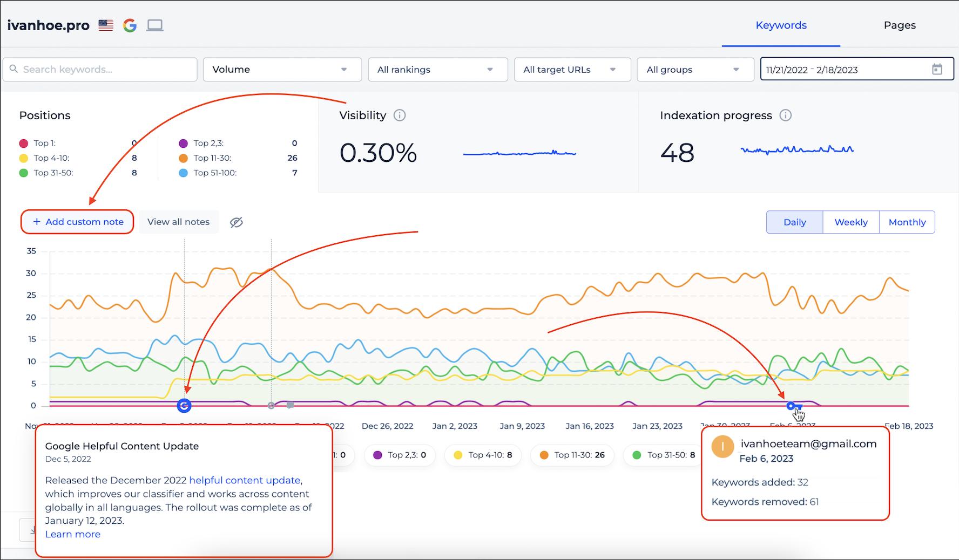This screenshot has width=959, height=560.
Task: Click Top 31-50 green legend dot
Action: (x=24, y=173)
